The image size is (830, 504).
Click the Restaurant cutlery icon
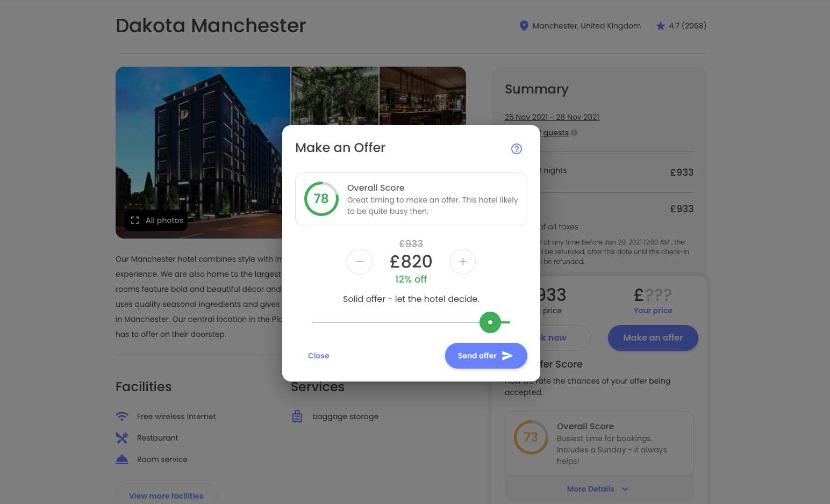(x=122, y=438)
